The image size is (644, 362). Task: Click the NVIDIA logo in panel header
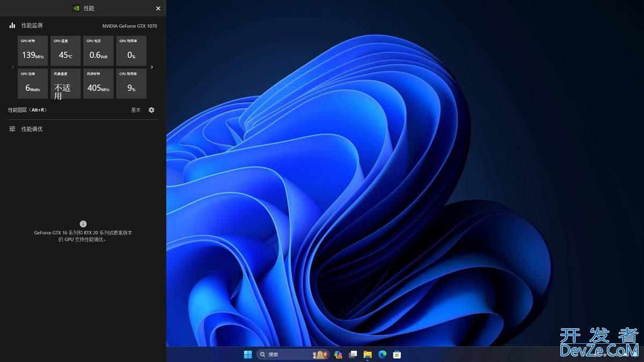[x=76, y=9]
